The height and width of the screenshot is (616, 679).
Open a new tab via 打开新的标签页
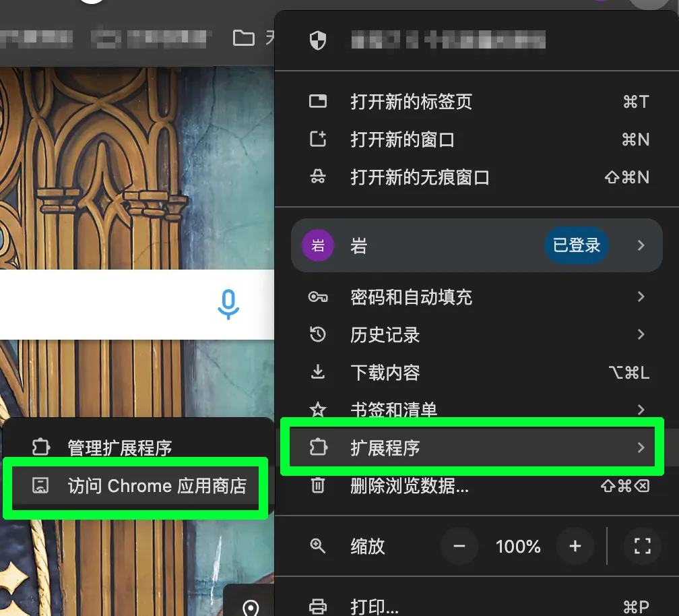pos(476,102)
